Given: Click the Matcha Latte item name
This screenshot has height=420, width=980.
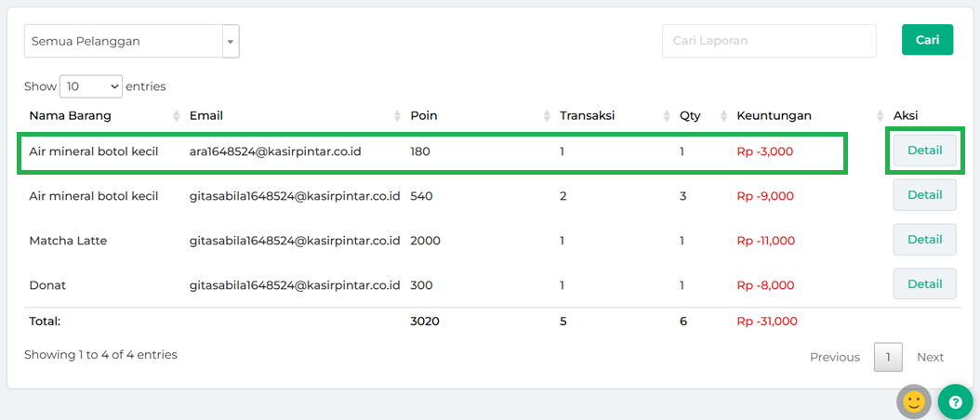Looking at the screenshot, I should [x=68, y=241].
